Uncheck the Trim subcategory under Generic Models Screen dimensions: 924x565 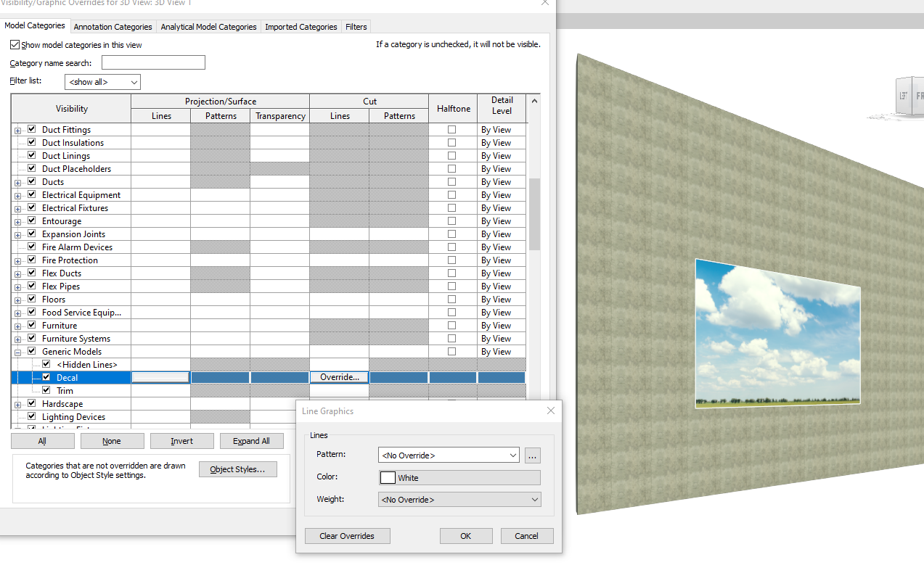[46, 390]
